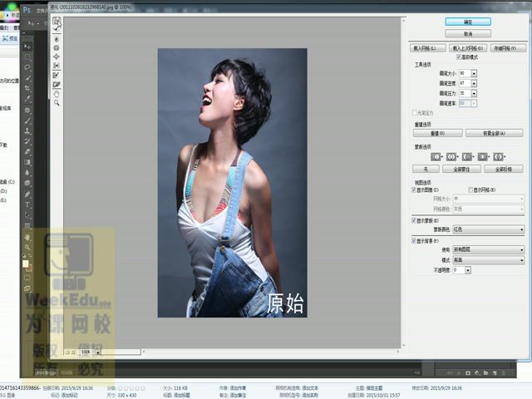
Task: Click the 确定 OK button
Action: pyautogui.click(x=468, y=22)
